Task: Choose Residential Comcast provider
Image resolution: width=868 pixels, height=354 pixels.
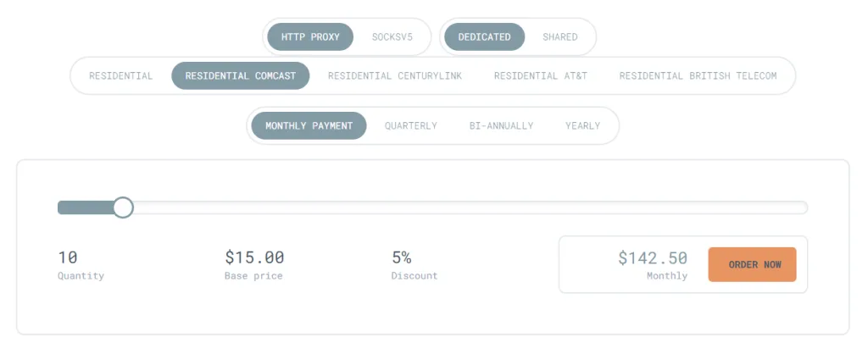Action: tap(241, 76)
